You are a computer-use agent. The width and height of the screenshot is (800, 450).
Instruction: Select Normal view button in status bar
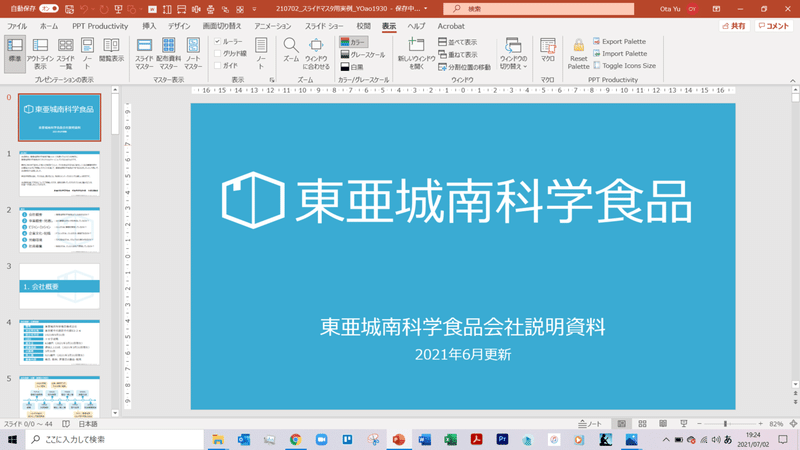point(621,424)
